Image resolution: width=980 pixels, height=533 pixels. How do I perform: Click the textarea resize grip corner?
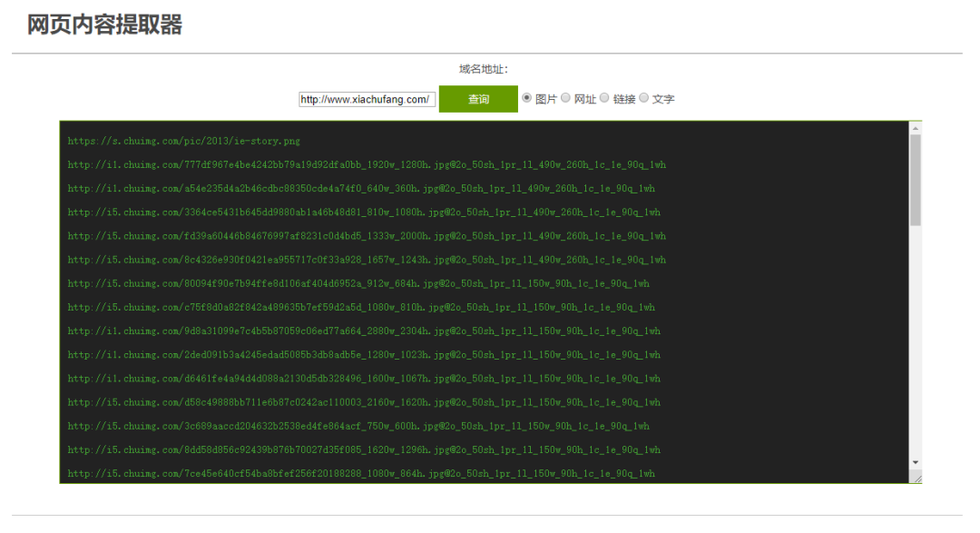point(916,478)
